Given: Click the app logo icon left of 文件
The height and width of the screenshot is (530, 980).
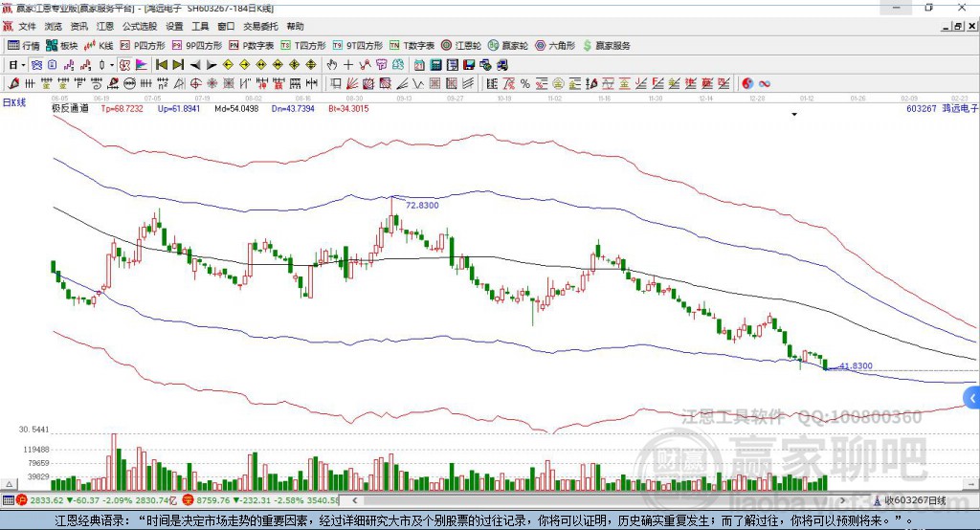Looking at the screenshot, I should point(8,26).
